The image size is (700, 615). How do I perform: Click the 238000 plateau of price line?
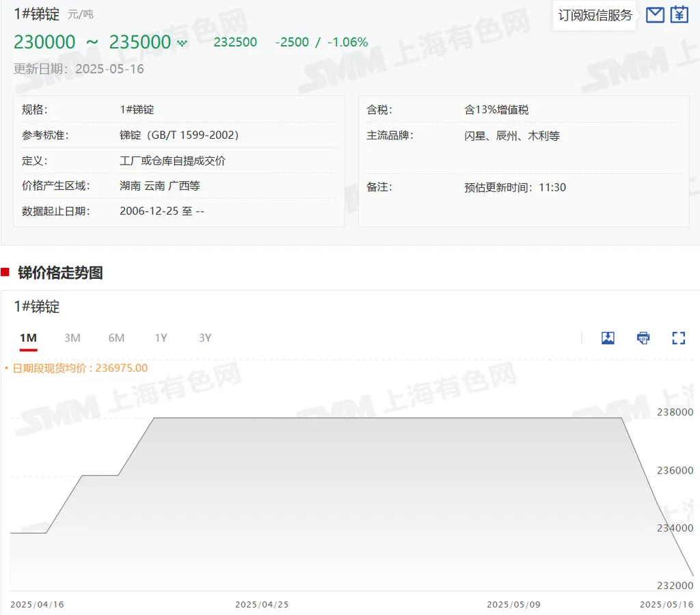pos(383,418)
